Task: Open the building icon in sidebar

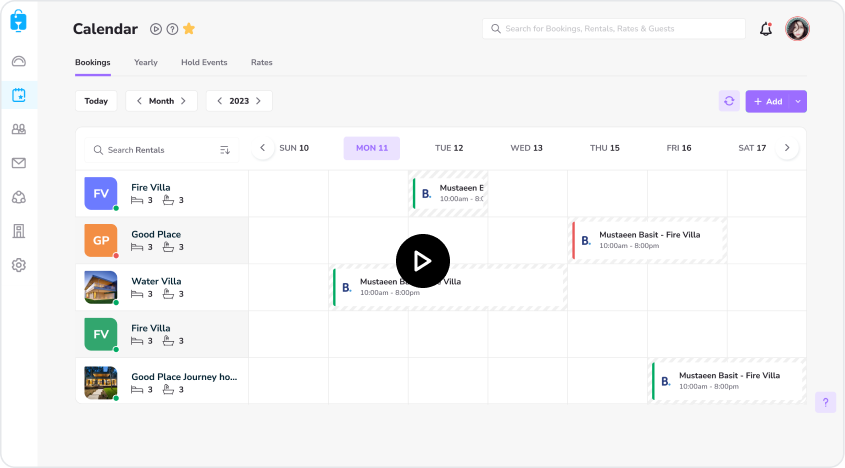Action: coord(18,231)
